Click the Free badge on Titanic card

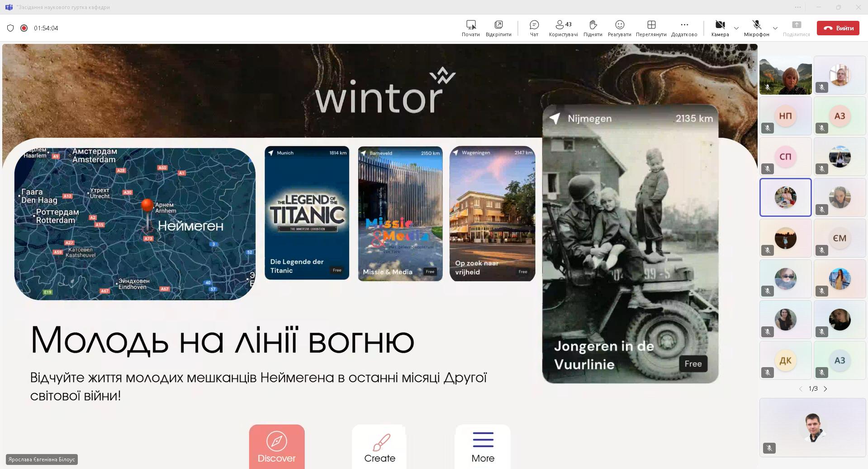pos(337,270)
